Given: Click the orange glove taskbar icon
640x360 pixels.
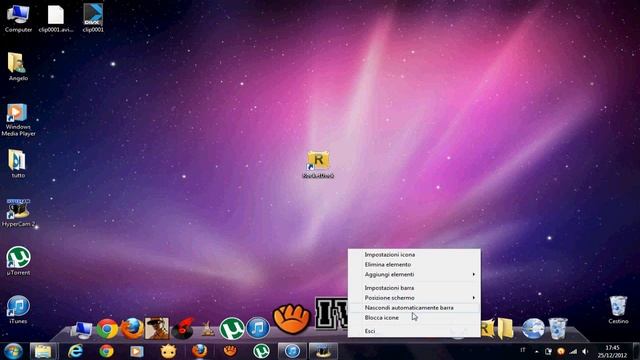Looking at the screenshot, I should click(230, 351).
